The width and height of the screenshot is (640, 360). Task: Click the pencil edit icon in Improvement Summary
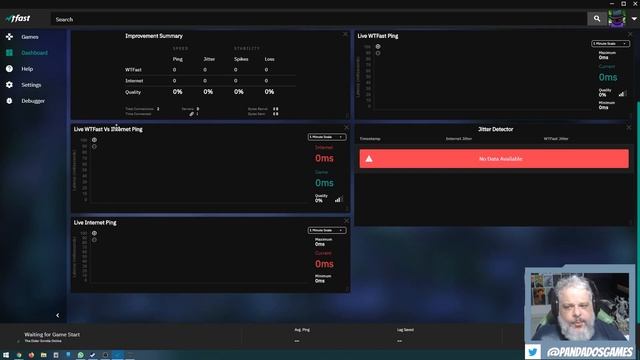191,114
